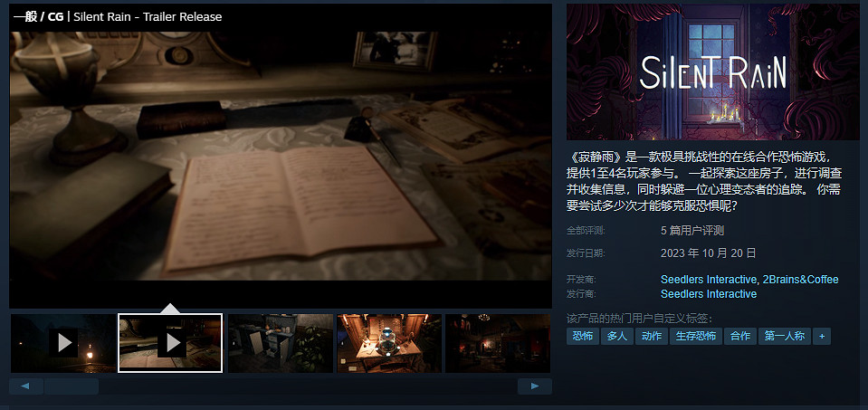The width and height of the screenshot is (868, 410).
Task: Click the main Silent Rain trailer video
Action: 281,156
